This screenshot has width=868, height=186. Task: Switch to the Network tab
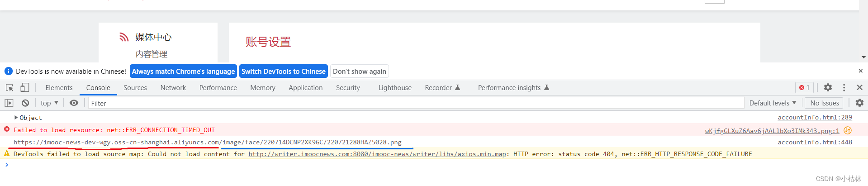(173, 88)
